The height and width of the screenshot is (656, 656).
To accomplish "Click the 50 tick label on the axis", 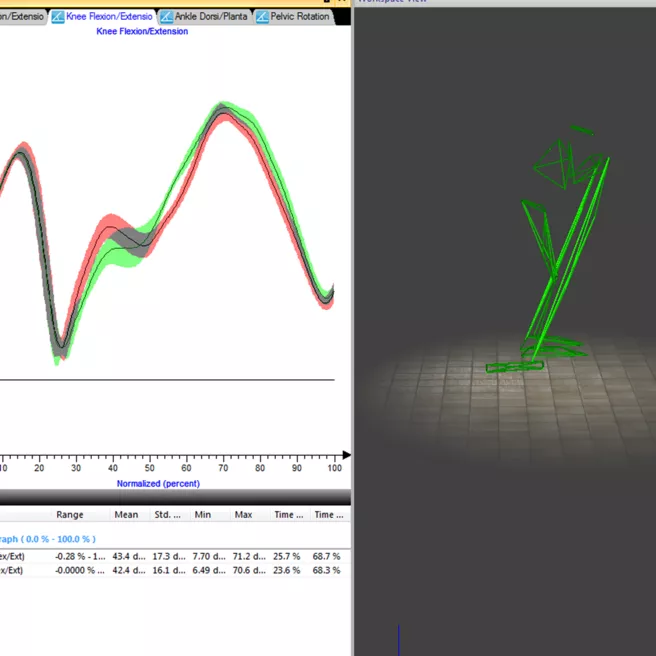I will click(149, 468).
